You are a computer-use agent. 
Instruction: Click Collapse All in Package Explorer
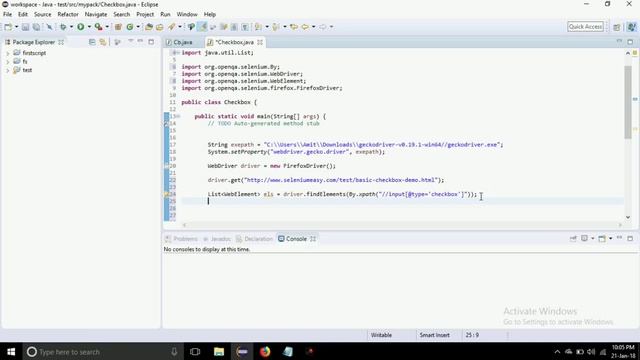pos(92,42)
